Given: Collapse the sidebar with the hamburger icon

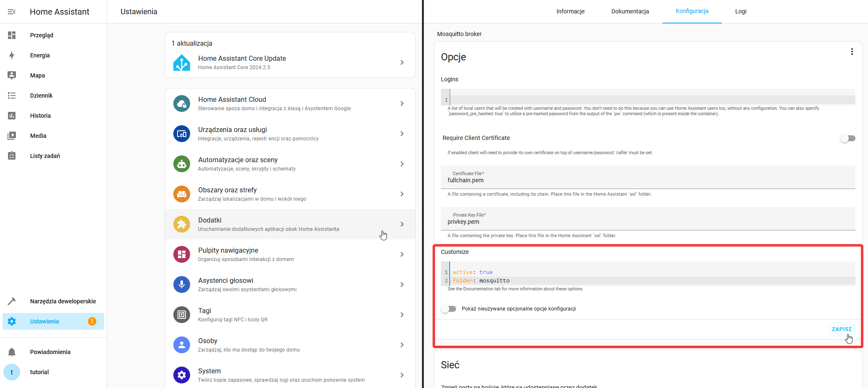Looking at the screenshot, I should pos(12,12).
